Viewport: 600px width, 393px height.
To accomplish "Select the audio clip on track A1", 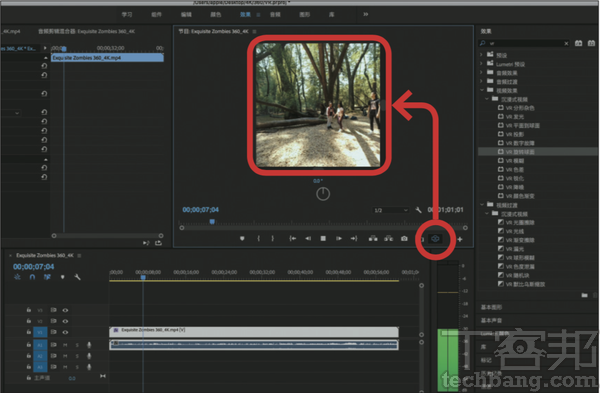I will coord(254,345).
